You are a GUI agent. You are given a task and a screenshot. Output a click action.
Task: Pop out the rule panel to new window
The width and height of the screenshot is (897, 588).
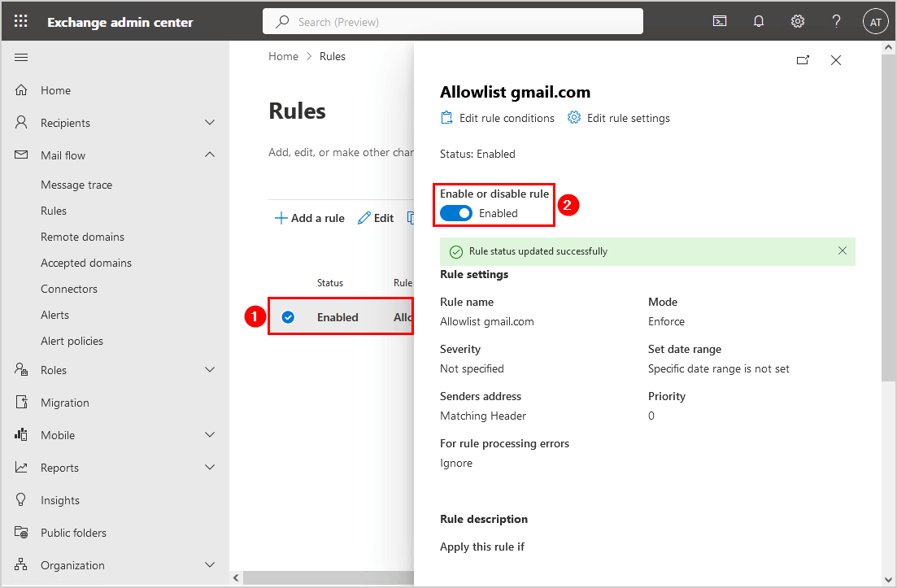(803, 60)
